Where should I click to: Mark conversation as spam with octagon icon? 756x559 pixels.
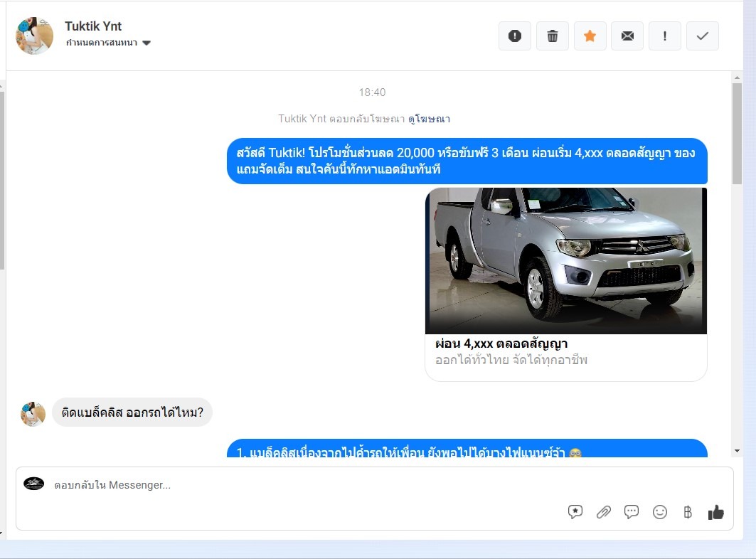pos(515,36)
